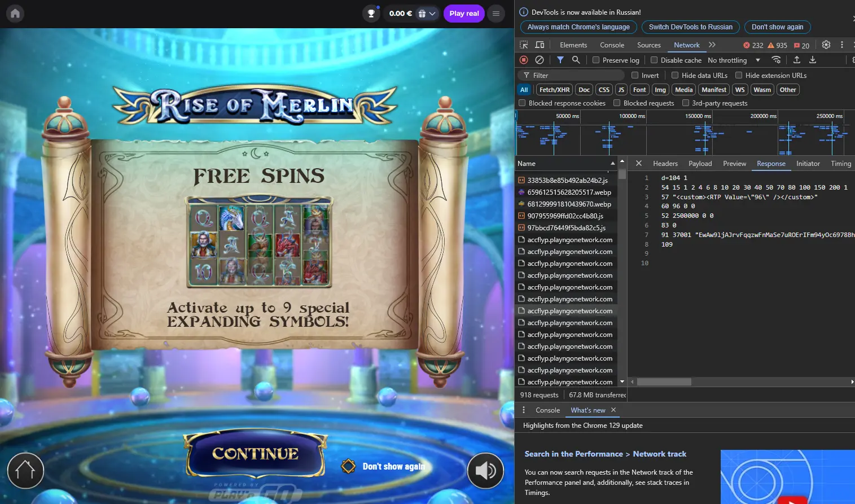Open the drawer three-dot menu
Viewport: 855px width, 504px height.
(x=524, y=410)
